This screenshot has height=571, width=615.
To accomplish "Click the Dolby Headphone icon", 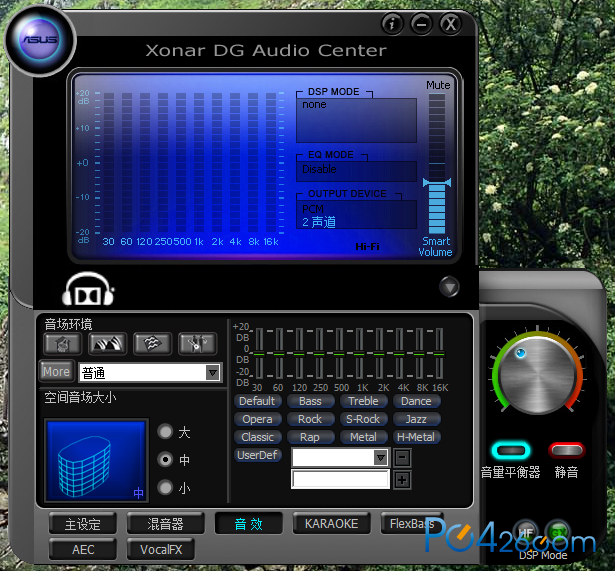I will [x=88, y=289].
